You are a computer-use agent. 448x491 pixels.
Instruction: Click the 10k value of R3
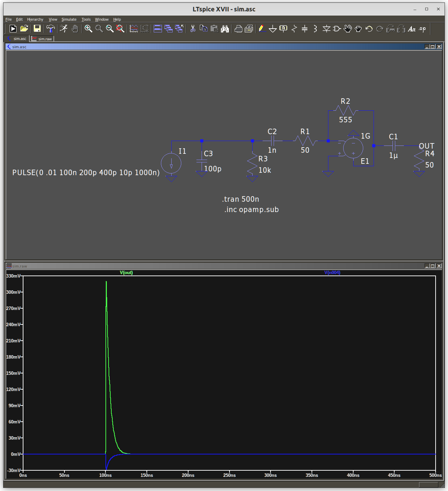click(265, 170)
